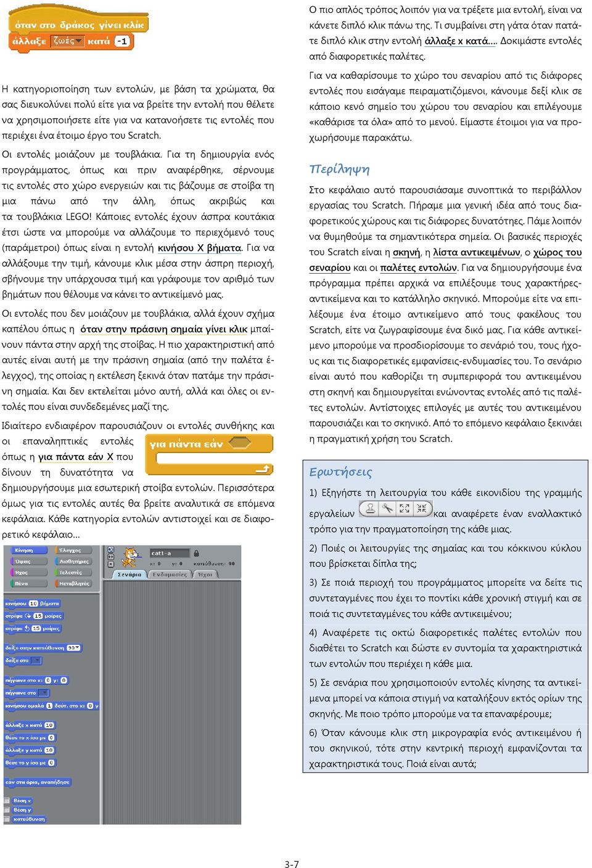Click the 10 value in the κινήσου βήματα block

click(33, 604)
